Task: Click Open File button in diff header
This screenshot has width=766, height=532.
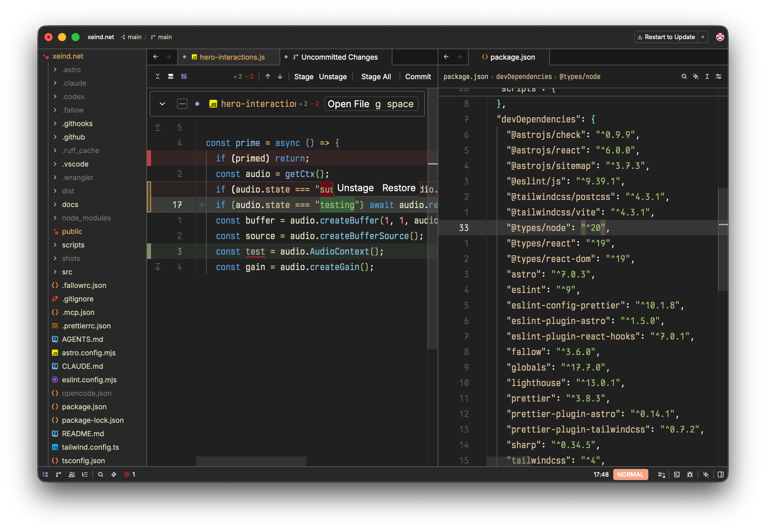Action: tap(371, 104)
